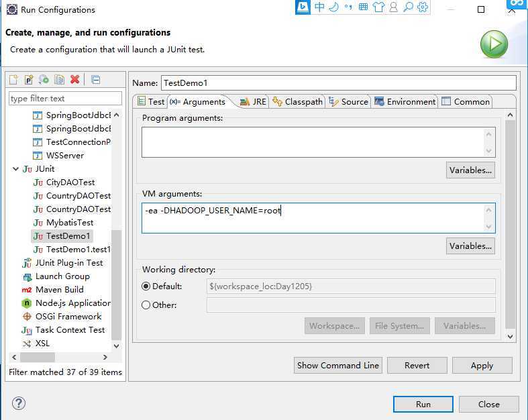The width and height of the screenshot is (528, 420).
Task: Click tree horizontal scroll left arrow
Action: click(x=14, y=357)
